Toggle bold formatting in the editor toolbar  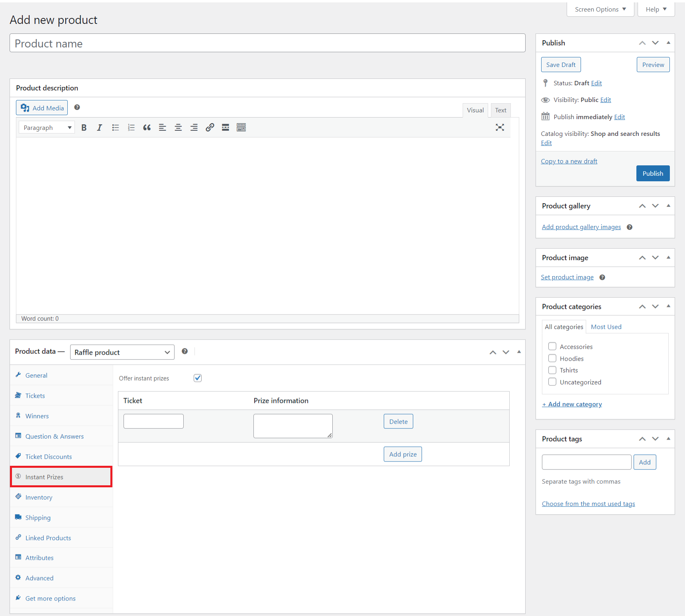pos(84,128)
